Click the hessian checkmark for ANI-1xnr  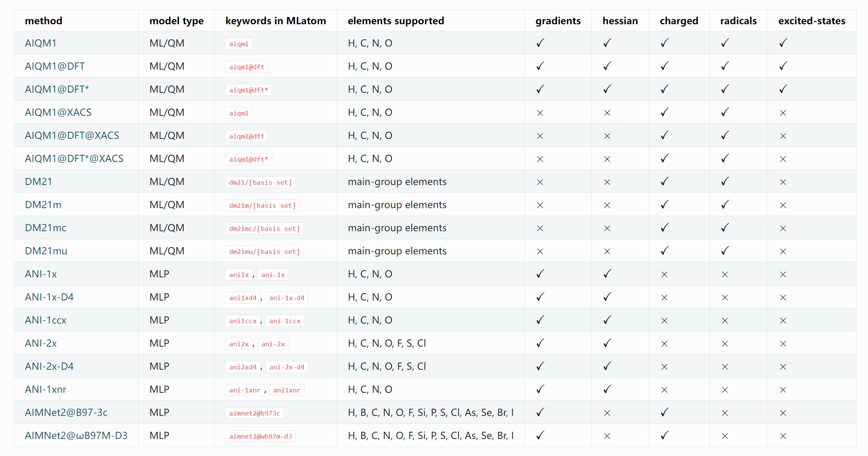(x=607, y=389)
